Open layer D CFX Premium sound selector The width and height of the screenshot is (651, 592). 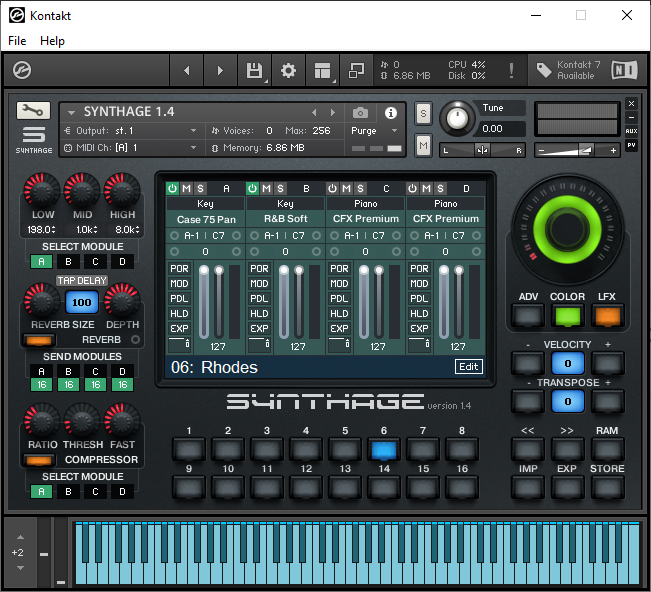(445, 219)
